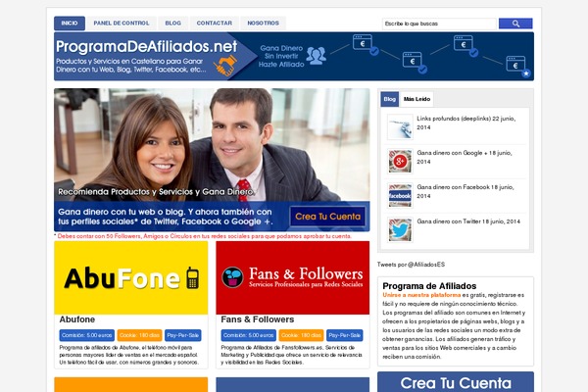The height and width of the screenshot is (392, 588).
Task: Click the affiliates people icon in banner
Action: click(316, 56)
